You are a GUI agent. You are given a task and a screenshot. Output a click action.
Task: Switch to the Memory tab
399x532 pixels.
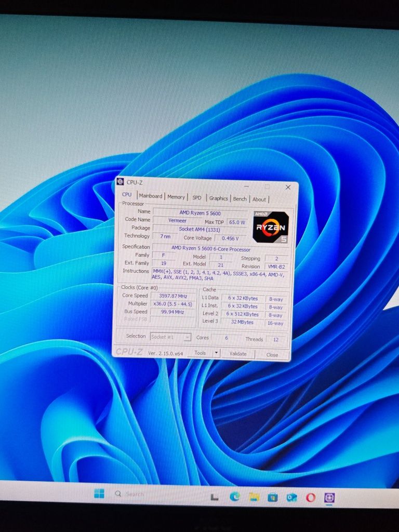point(176,197)
